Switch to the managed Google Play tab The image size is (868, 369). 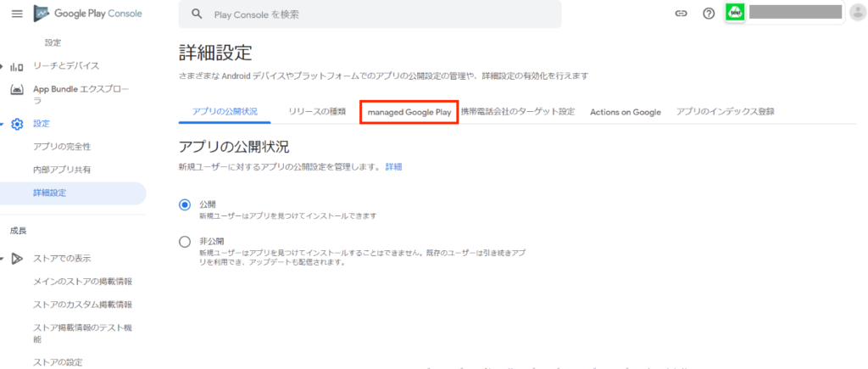pyautogui.click(x=409, y=112)
